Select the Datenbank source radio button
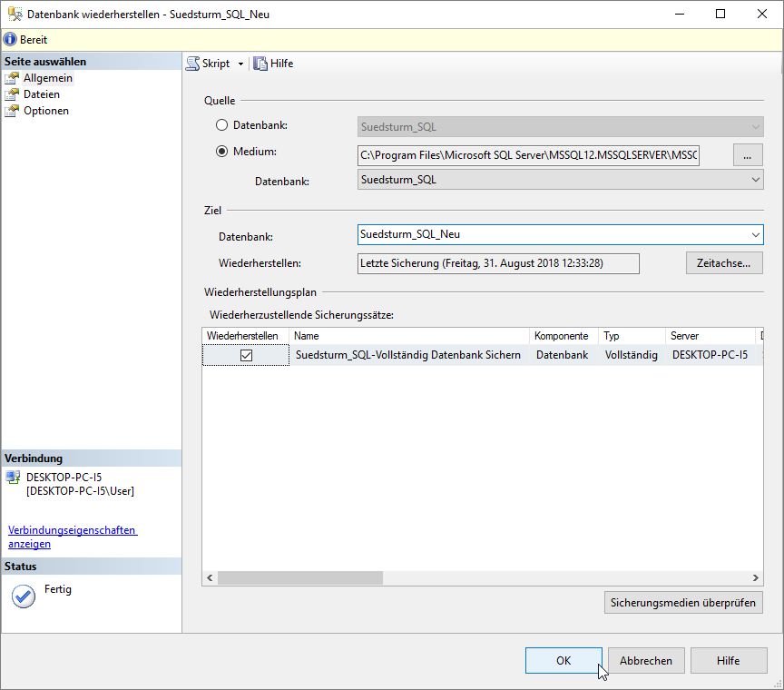 [x=222, y=125]
